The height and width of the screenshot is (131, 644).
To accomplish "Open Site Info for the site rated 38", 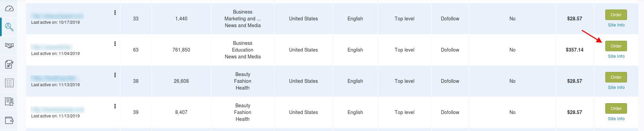I will click(616, 88).
